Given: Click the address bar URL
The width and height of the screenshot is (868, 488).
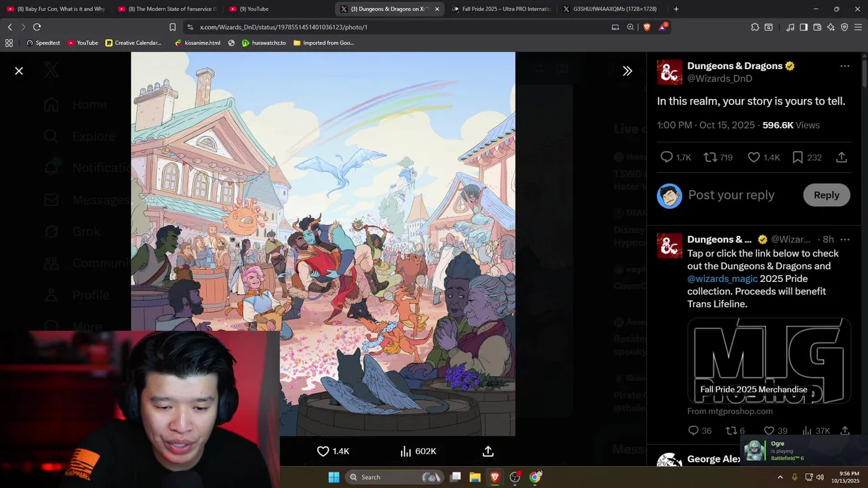Looking at the screenshot, I should (x=283, y=27).
